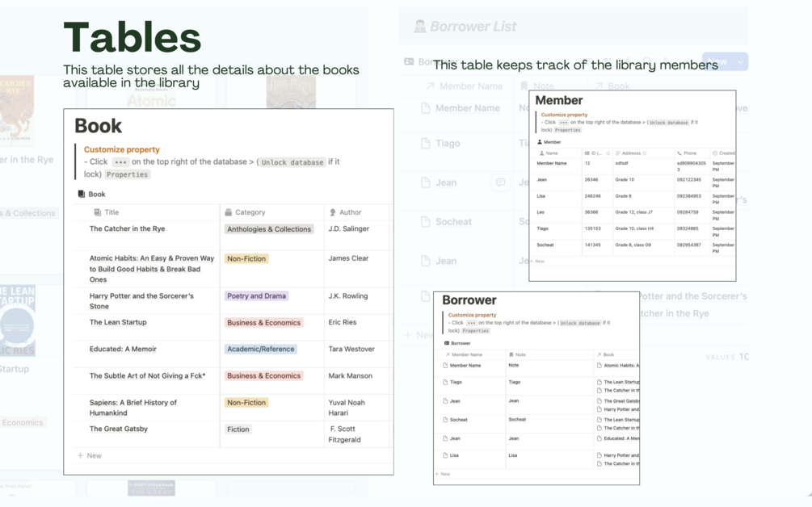Click author cell J.D. Salinger
The image size is (812, 507).
[348, 228]
